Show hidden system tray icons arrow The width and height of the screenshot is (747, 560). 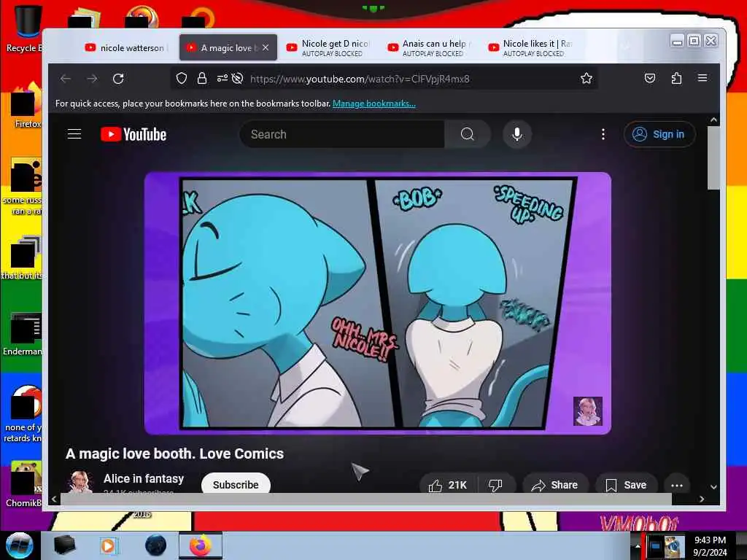pyautogui.click(x=637, y=546)
